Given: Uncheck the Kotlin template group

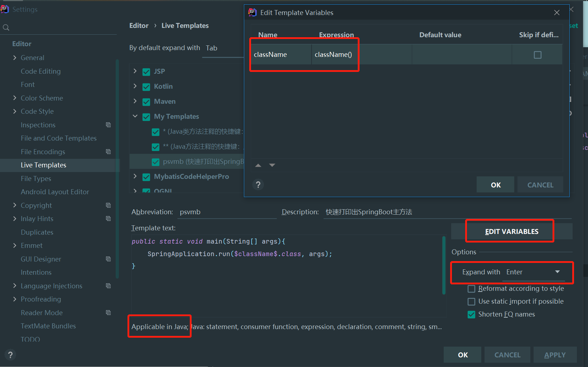Looking at the screenshot, I should tap(146, 87).
